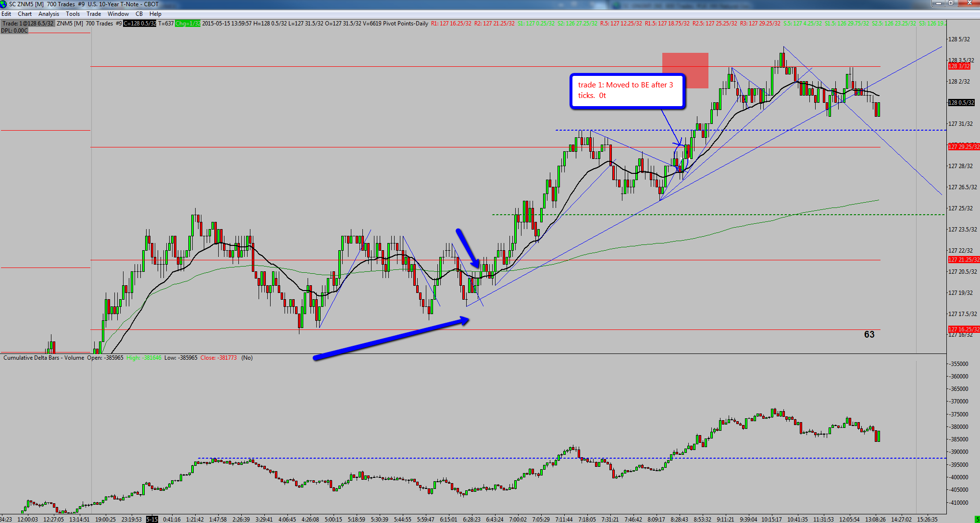Click the 'V=6619' volume value
The width and height of the screenshot is (980, 523).
(x=372, y=24)
